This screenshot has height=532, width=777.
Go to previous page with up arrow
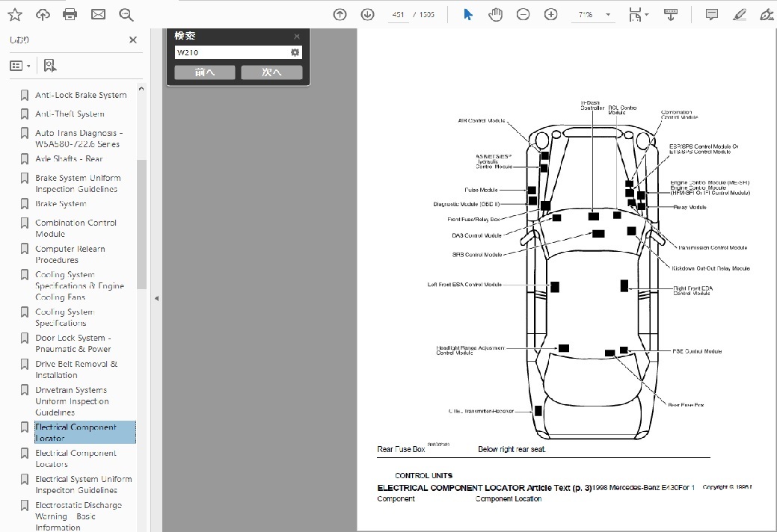tap(340, 14)
